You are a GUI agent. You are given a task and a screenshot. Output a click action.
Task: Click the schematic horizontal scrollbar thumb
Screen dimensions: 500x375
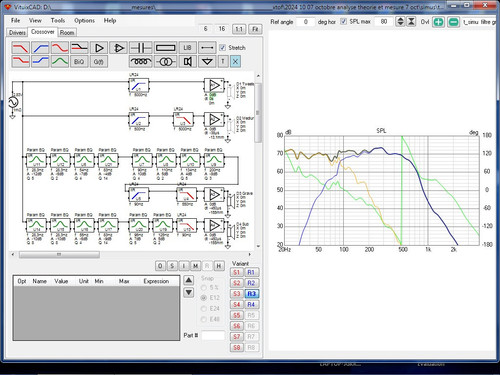59,255
